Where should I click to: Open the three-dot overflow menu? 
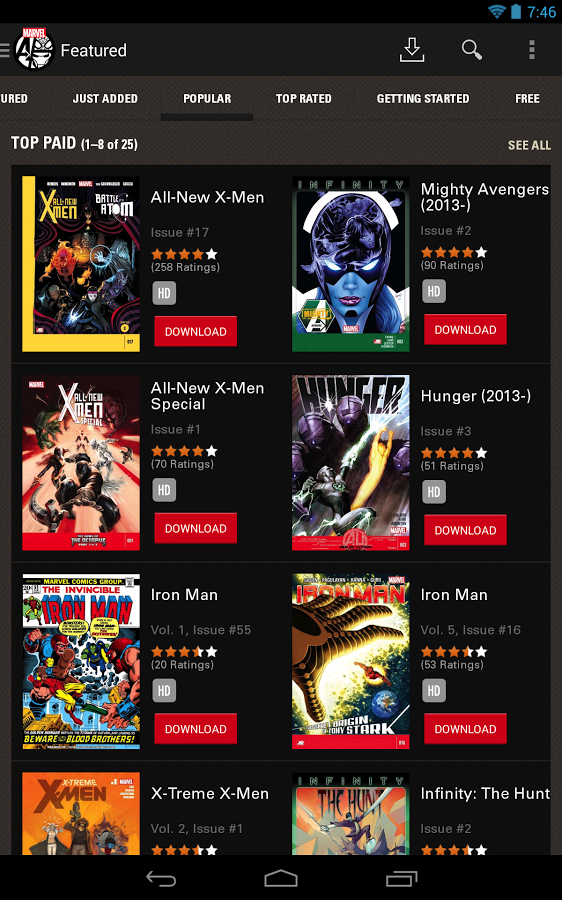[532, 50]
